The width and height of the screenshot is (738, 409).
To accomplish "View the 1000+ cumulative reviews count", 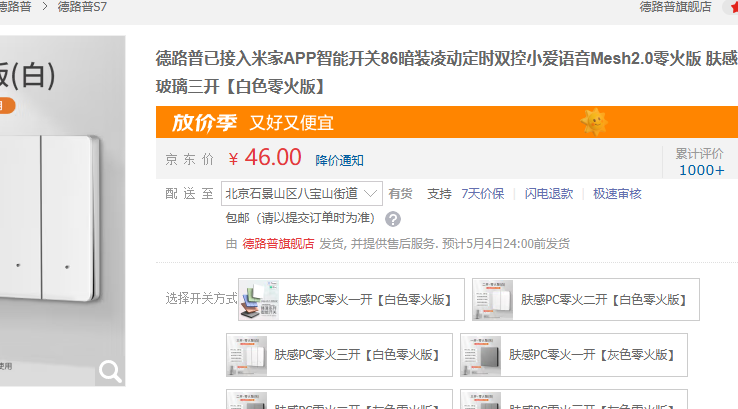I will point(700,169).
